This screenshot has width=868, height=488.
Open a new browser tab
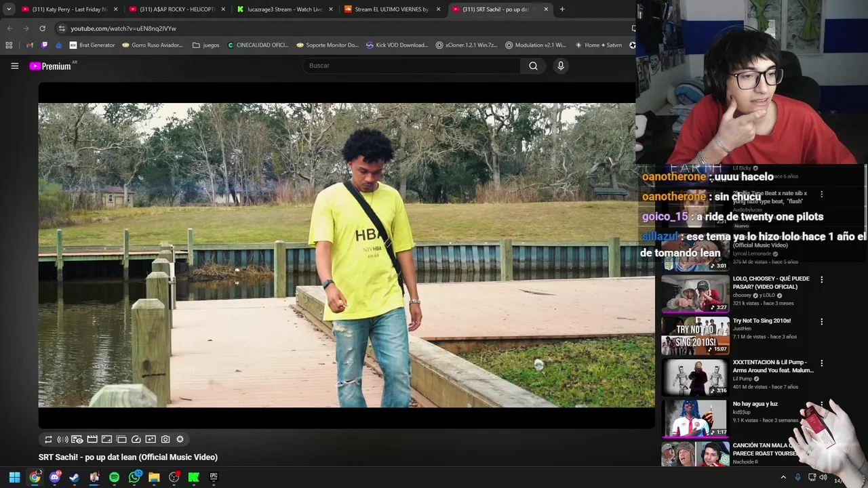point(562,9)
